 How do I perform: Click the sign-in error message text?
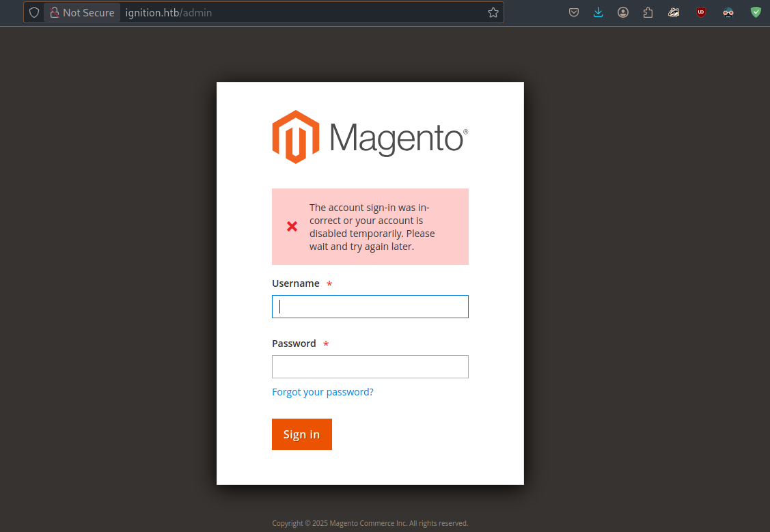tap(372, 227)
